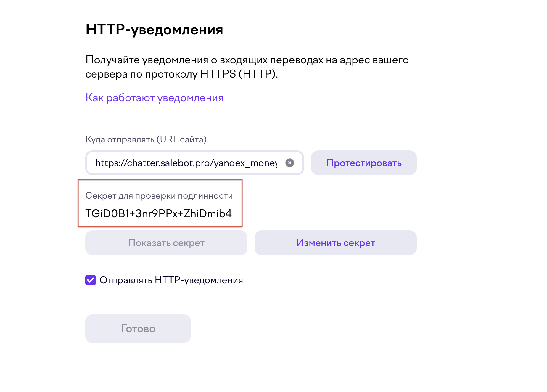547x392 pixels.
Task: Click the HTTP-уведомления page heading
Action: [x=154, y=30]
